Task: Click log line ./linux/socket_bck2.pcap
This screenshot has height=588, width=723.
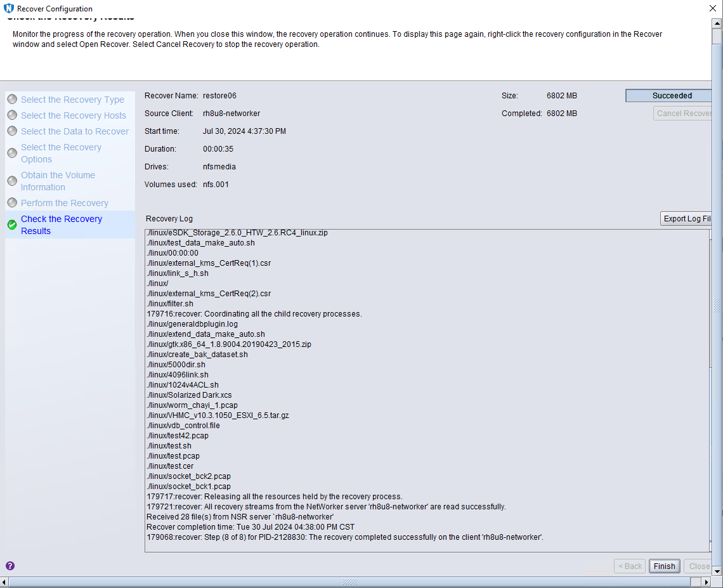Action: coord(188,476)
